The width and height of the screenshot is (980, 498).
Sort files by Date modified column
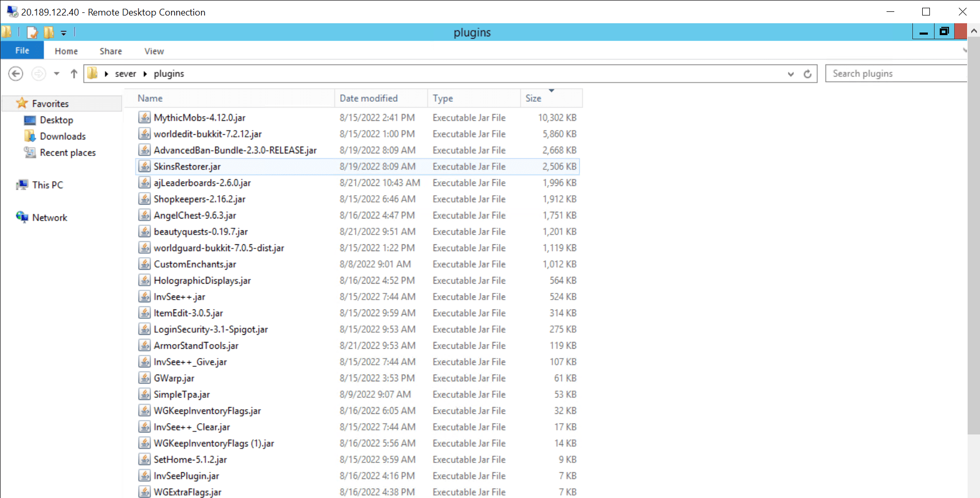pos(369,98)
